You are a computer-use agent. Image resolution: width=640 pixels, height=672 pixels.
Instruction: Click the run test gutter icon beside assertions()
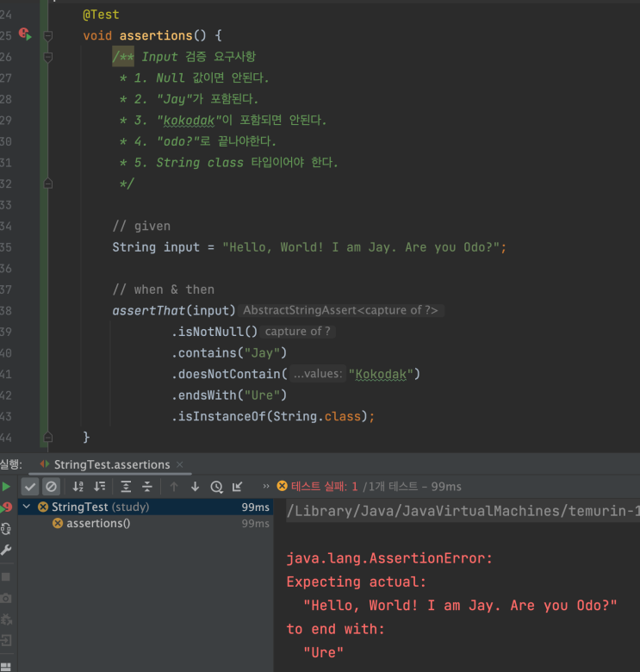pyautogui.click(x=25, y=35)
